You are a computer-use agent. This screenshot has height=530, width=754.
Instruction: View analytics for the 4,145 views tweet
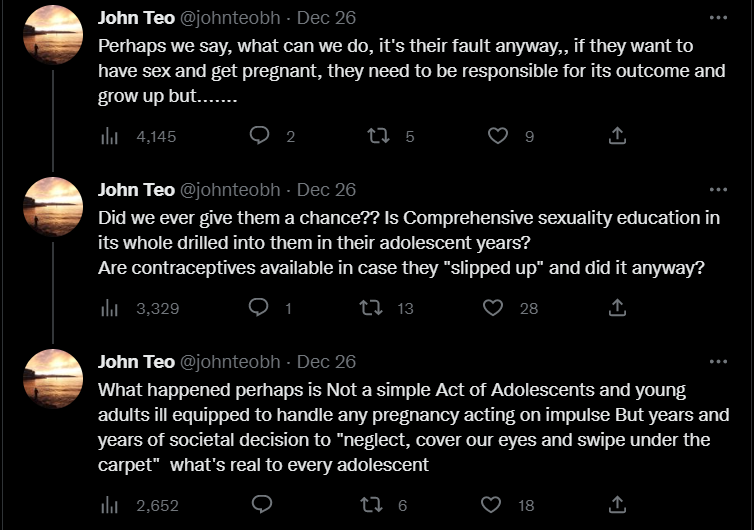(110, 136)
